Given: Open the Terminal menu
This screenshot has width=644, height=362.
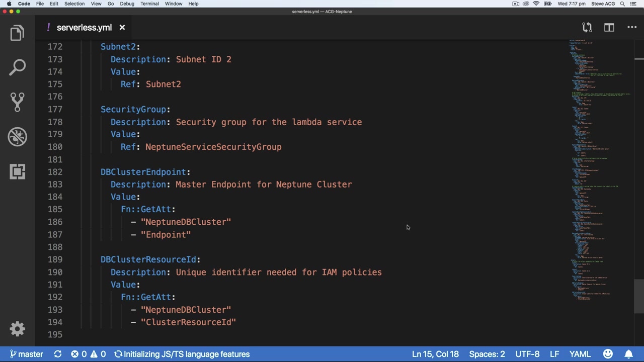Looking at the screenshot, I should [x=149, y=4].
